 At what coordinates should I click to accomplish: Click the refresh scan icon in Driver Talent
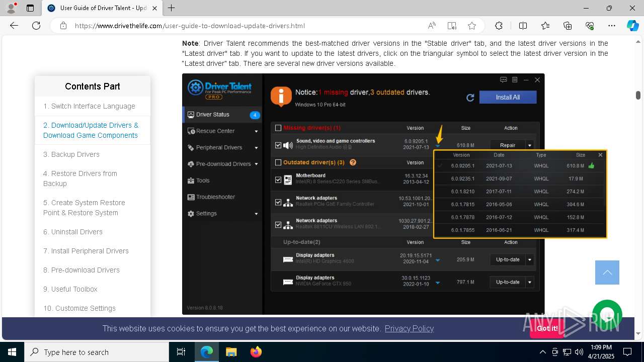pyautogui.click(x=470, y=98)
